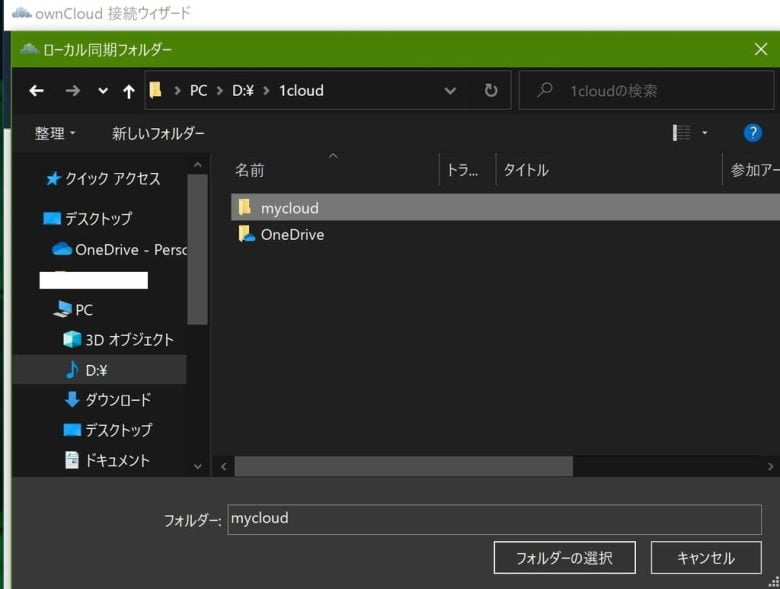Change the view layout icon
Image resolution: width=780 pixels, height=589 pixels.
[682, 133]
